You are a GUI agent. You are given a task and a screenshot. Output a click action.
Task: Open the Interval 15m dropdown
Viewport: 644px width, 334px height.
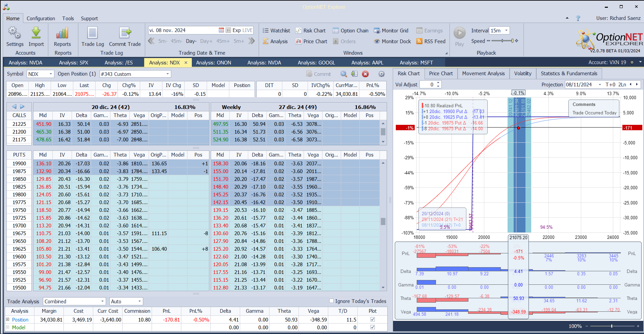506,30
